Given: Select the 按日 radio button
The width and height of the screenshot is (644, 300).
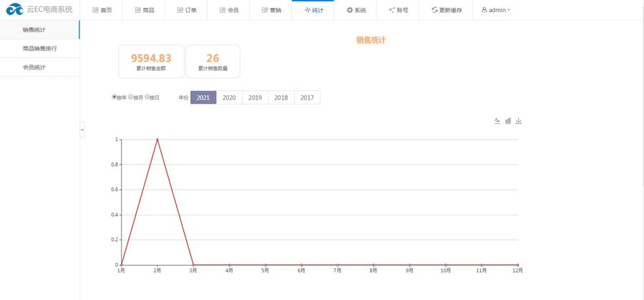Looking at the screenshot, I should click(x=147, y=97).
